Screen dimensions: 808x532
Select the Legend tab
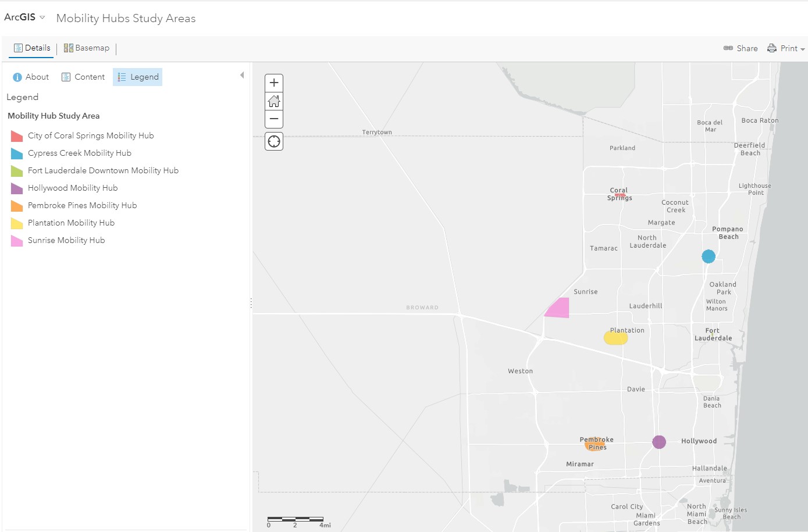[138, 77]
